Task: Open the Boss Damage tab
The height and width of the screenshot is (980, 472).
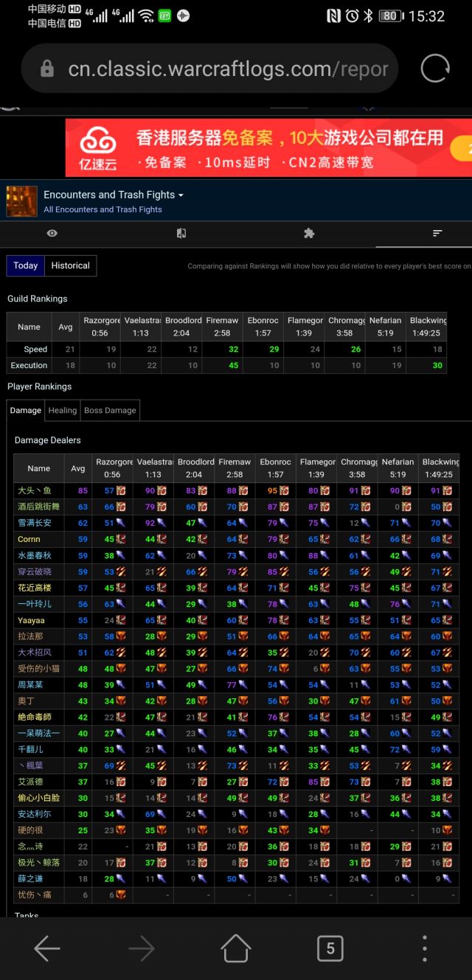Action: click(110, 410)
